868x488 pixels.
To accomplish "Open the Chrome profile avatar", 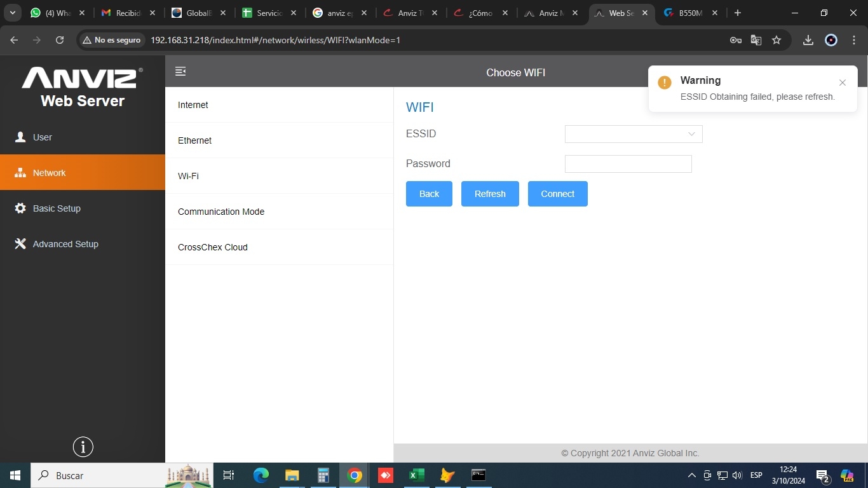I will pyautogui.click(x=831, y=40).
